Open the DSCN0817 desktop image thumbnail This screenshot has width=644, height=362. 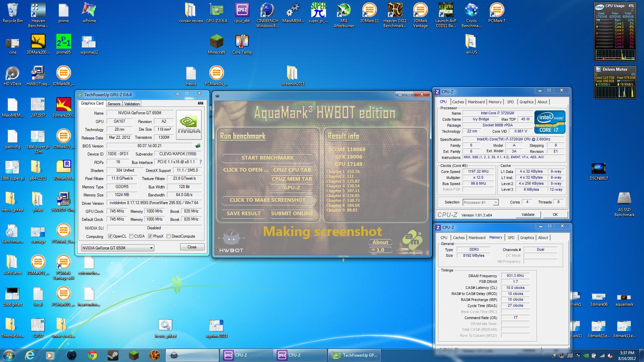[x=599, y=172]
